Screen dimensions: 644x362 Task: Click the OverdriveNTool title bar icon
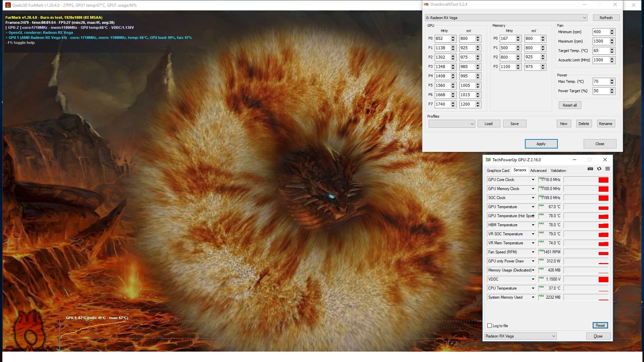[x=426, y=5]
